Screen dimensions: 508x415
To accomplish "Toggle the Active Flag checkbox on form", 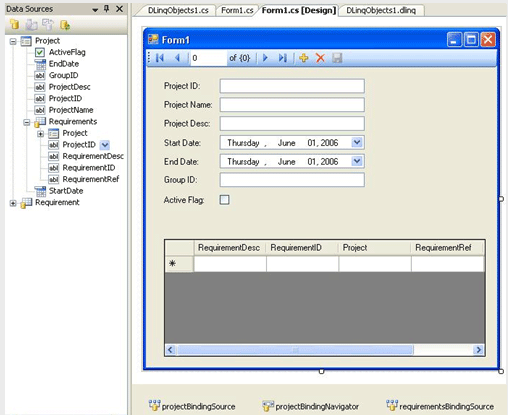I will (x=224, y=200).
